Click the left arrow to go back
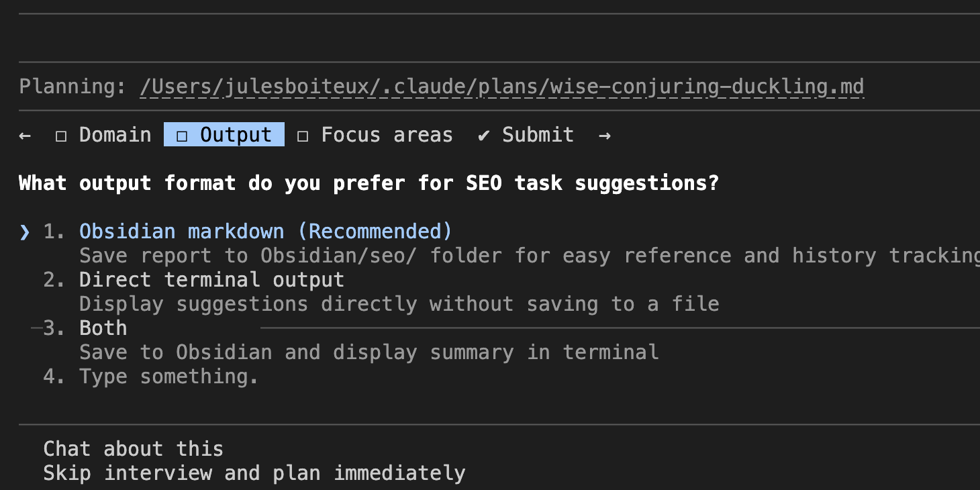Image resolution: width=980 pixels, height=490 pixels. (x=24, y=135)
